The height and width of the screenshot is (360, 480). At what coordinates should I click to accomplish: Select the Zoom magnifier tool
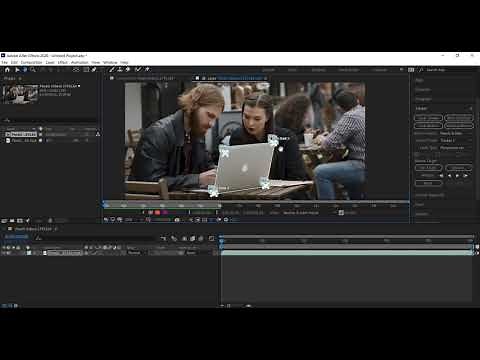(33, 70)
